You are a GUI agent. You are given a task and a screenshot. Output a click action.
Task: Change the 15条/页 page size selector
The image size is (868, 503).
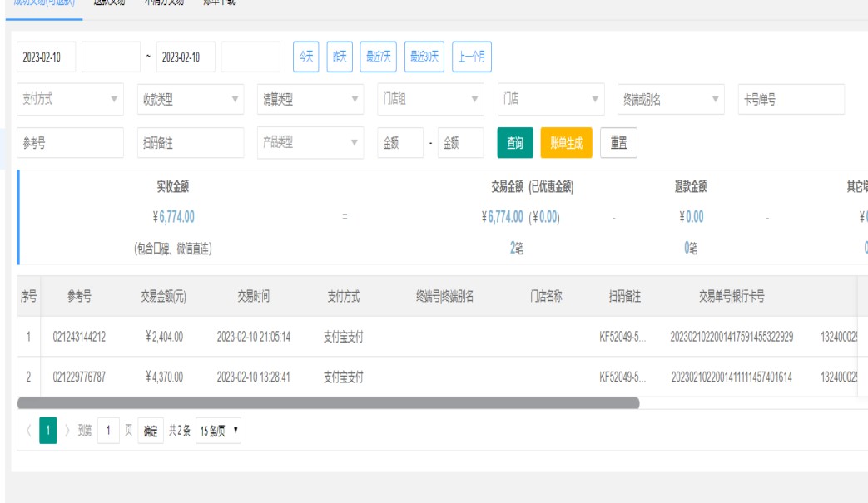pos(219,431)
